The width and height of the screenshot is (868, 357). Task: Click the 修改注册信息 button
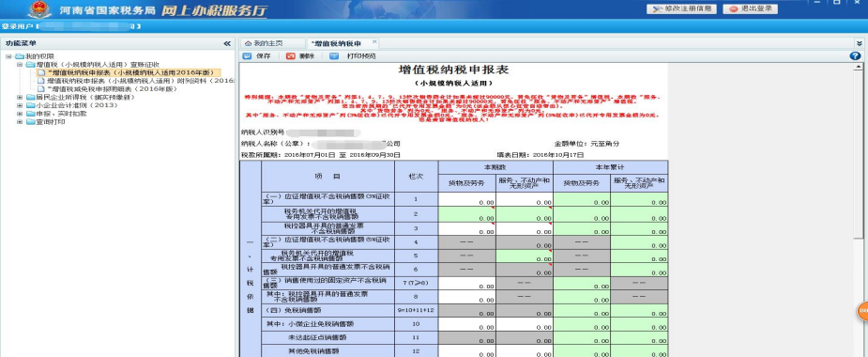point(681,9)
